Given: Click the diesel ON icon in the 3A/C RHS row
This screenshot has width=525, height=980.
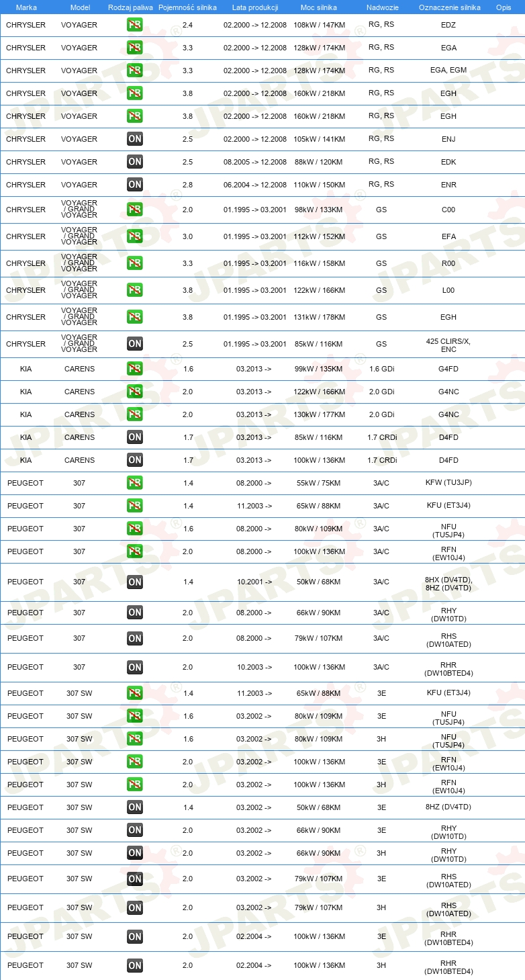Looking at the screenshot, I should point(135,638).
